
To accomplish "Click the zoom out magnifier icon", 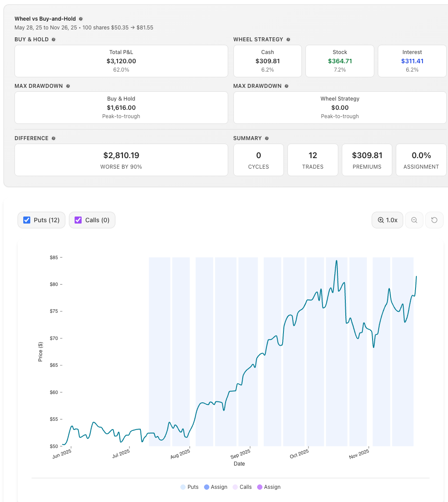I will 414,220.
